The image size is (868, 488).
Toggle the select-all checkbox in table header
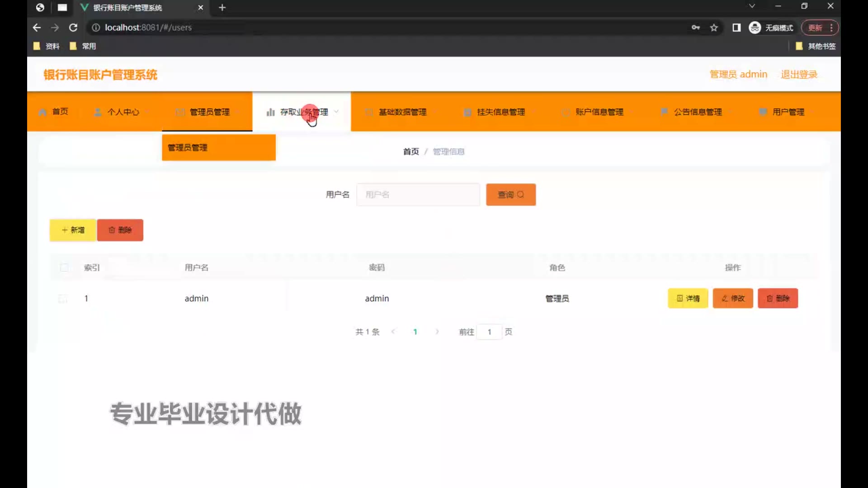64,267
